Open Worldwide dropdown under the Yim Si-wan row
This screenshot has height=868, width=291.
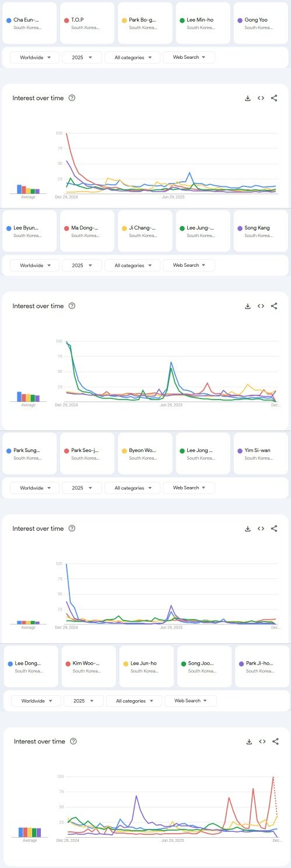(34, 488)
